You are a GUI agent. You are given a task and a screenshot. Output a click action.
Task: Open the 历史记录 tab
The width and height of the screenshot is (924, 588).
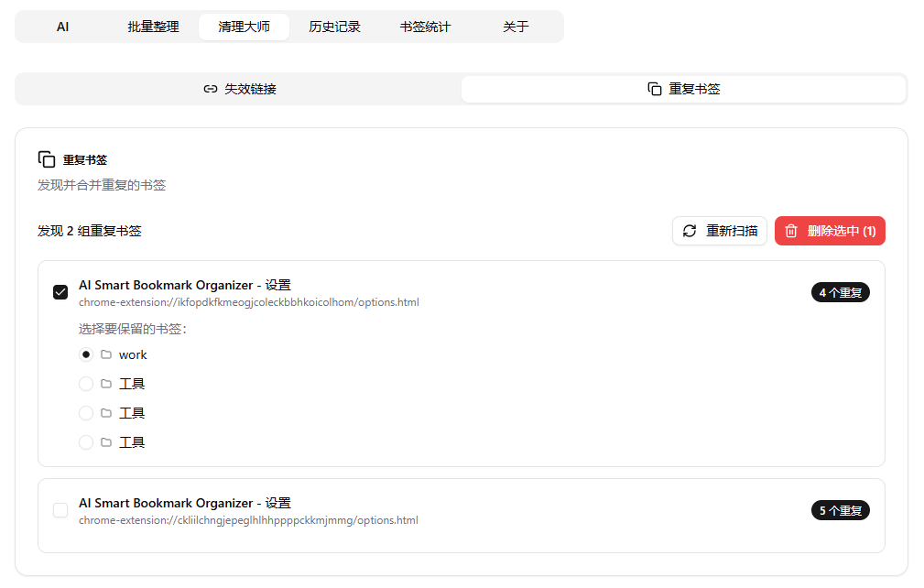pyautogui.click(x=335, y=27)
